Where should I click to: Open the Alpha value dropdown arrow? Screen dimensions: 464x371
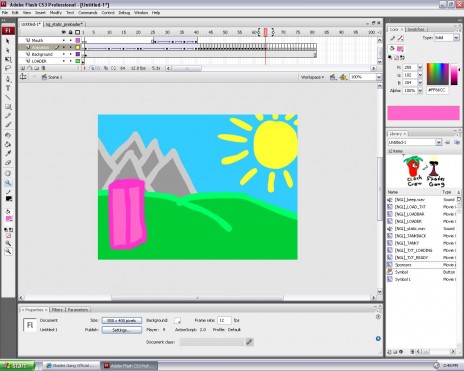420,90
